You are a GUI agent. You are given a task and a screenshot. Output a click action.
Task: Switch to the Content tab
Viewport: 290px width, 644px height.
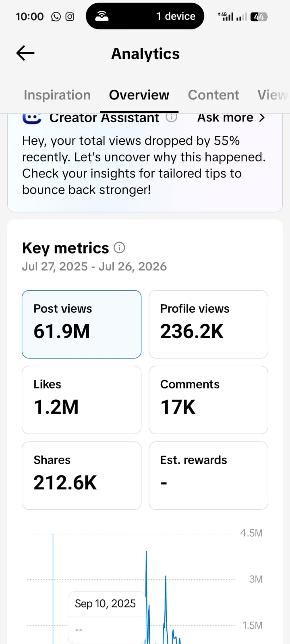click(x=213, y=95)
